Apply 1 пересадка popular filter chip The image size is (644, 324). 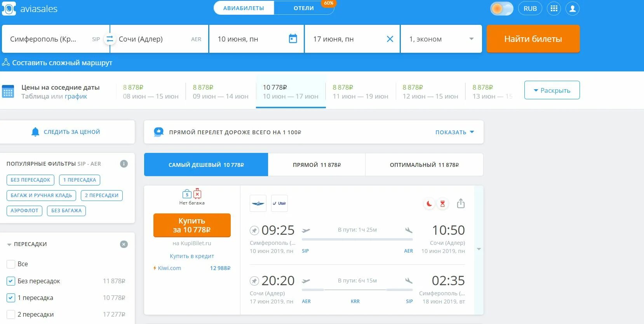(80, 180)
